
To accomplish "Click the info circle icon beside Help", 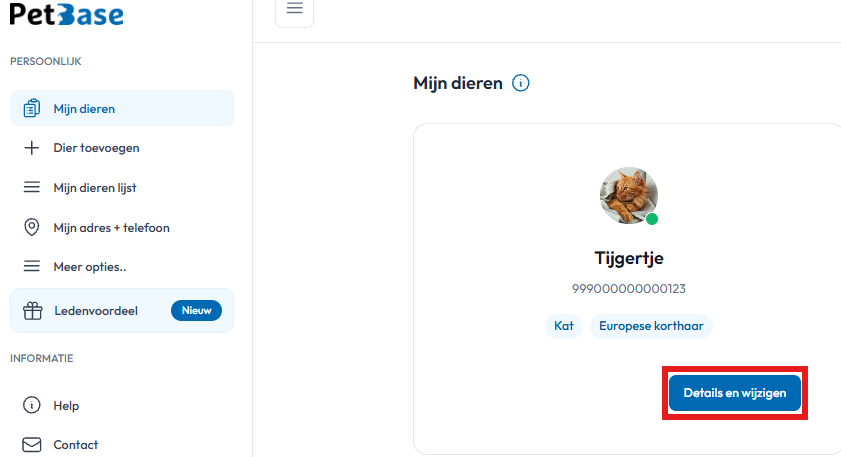I will click(32, 405).
